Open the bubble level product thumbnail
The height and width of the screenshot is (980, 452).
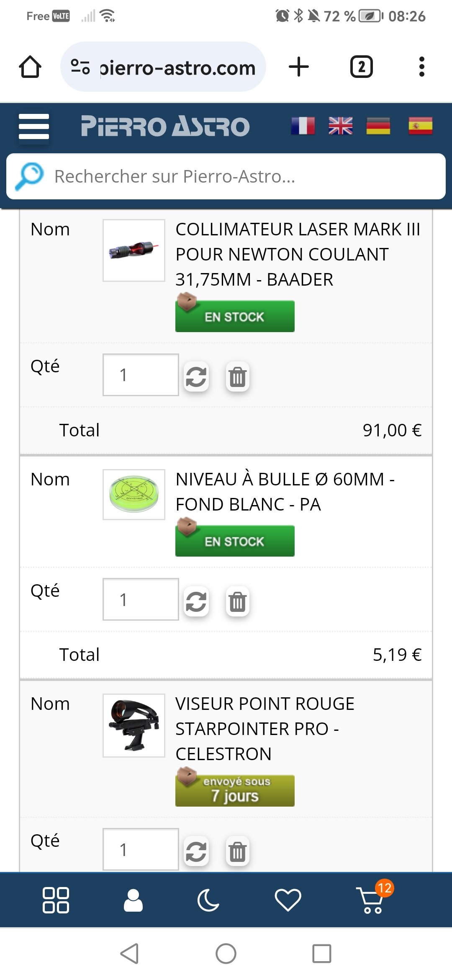(134, 495)
